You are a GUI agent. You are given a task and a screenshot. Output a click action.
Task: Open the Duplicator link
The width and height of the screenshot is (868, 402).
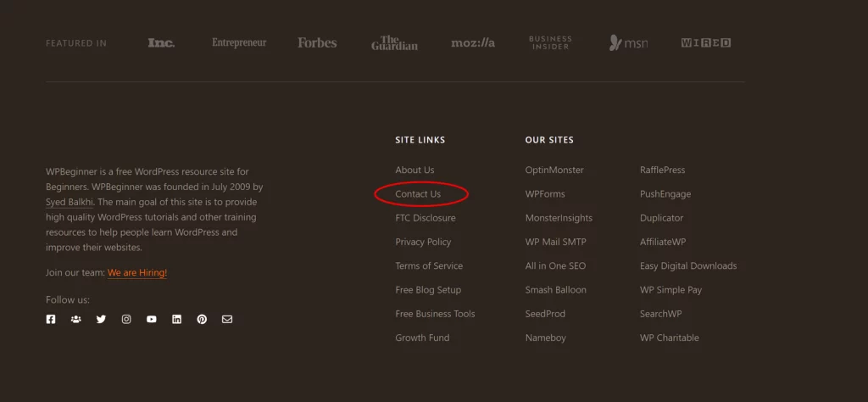coord(661,218)
